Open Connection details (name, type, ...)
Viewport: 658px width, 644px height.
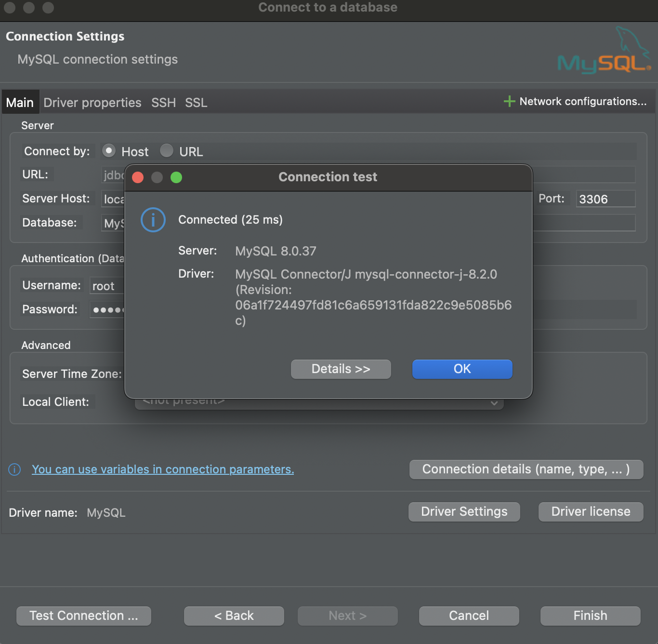tap(526, 470)
